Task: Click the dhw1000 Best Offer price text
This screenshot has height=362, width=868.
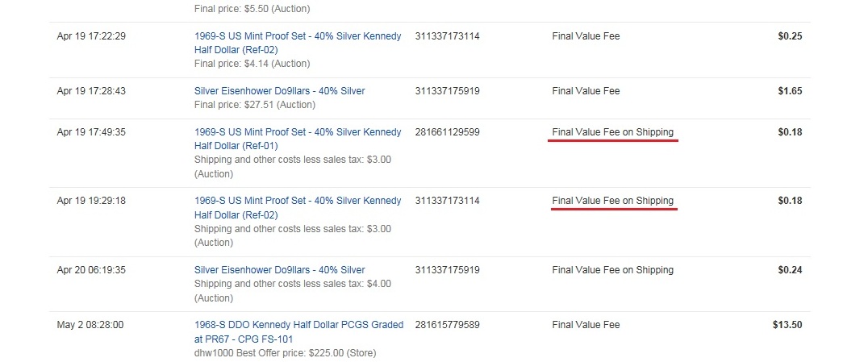Action: point(285,352)
